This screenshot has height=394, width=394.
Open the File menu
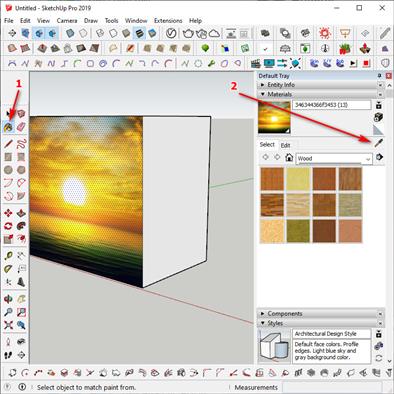(9, 21)
